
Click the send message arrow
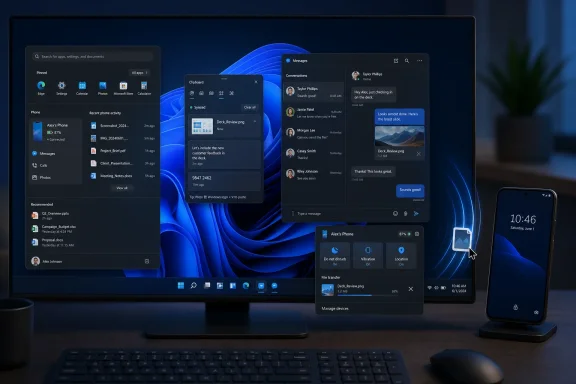[x=416, y=213]
